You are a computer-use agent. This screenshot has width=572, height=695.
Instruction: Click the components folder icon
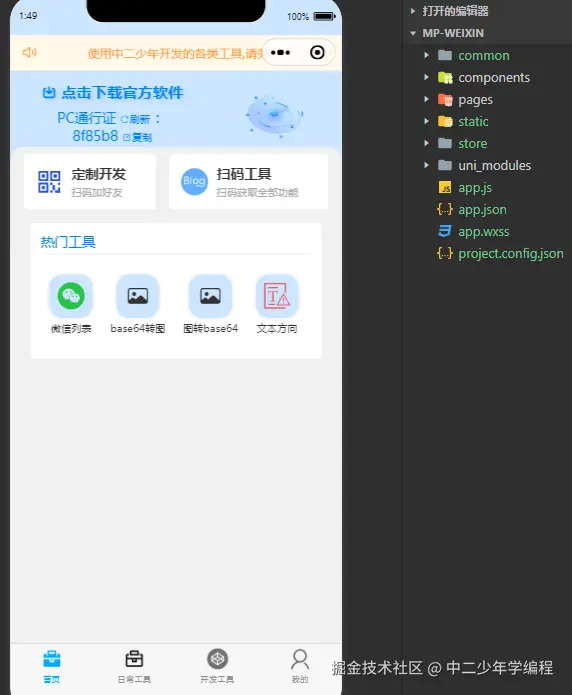(445, 78)
